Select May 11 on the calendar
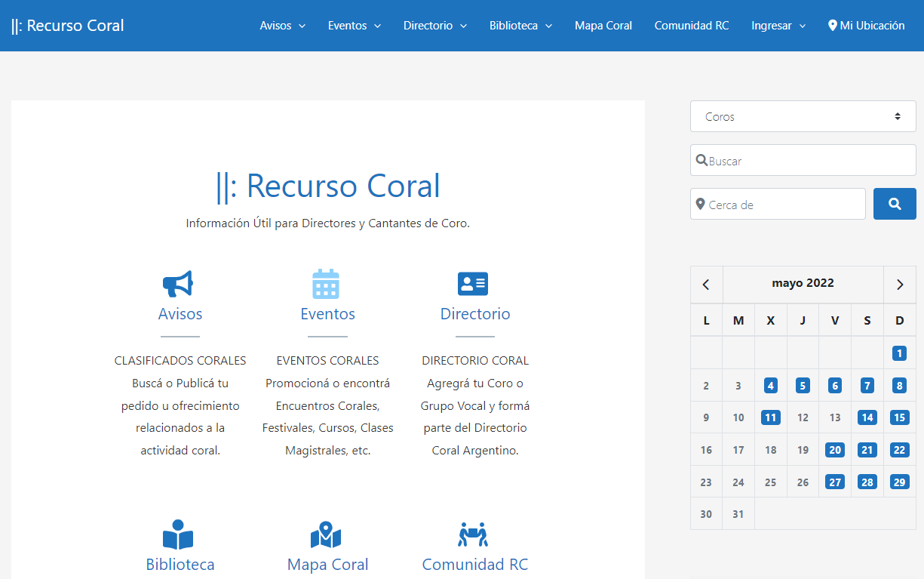 coord(770,417)
